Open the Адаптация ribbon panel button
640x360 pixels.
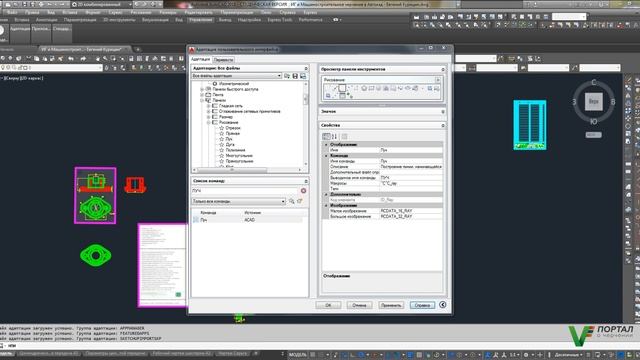(x=20, y=33)
